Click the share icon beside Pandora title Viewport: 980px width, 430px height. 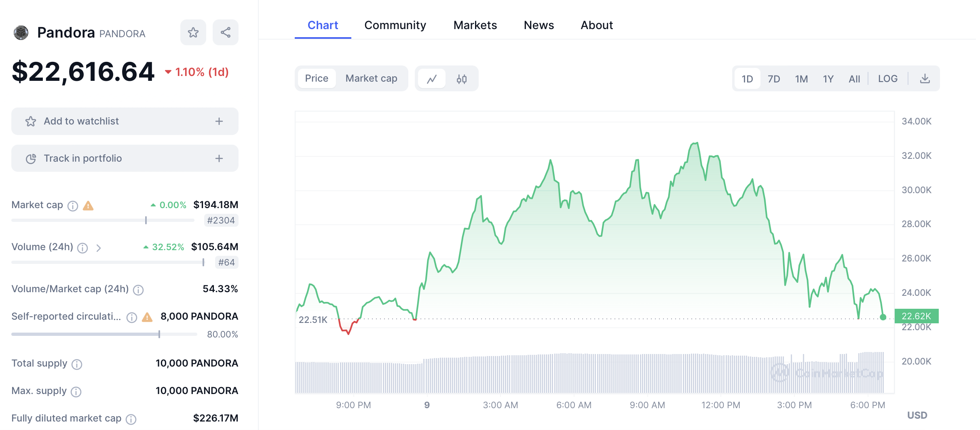225,32
